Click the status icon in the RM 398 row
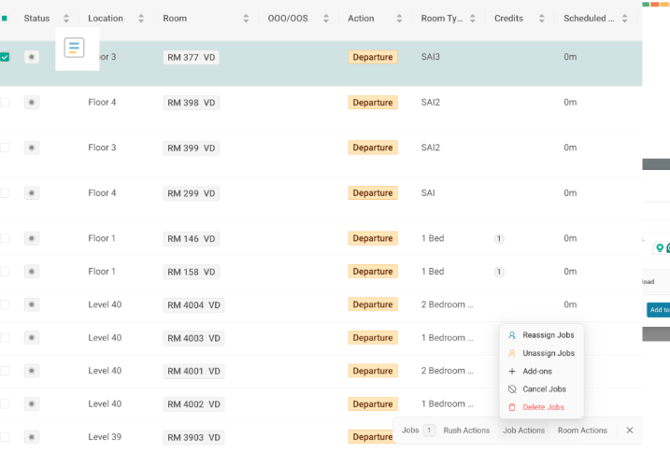 click(x=32, y=102)
